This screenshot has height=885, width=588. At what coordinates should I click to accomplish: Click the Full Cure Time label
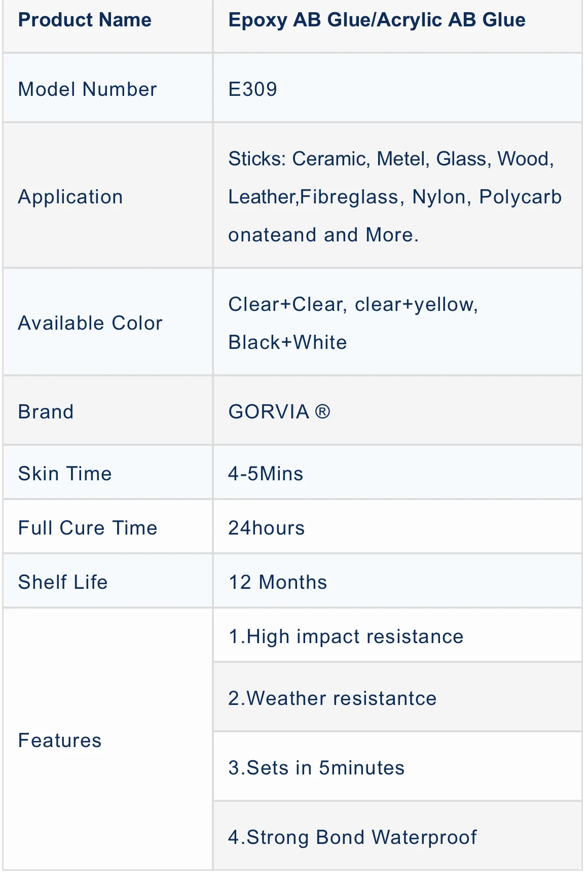tap(88, 528)
